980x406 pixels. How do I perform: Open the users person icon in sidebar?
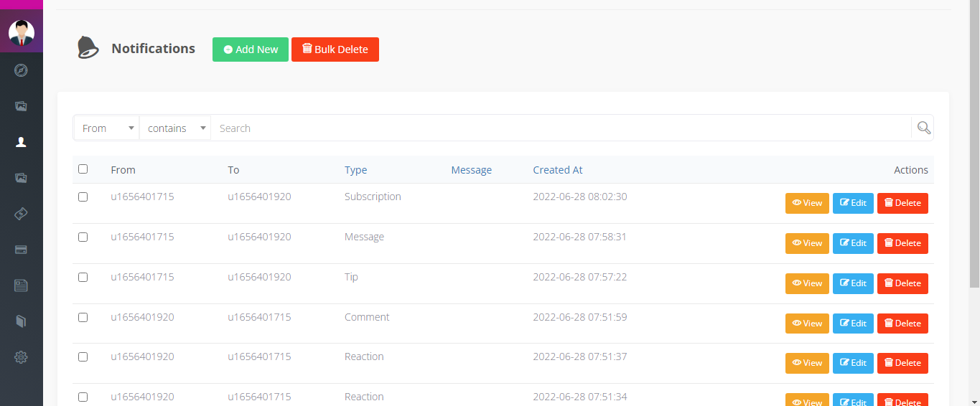[21, 142]
